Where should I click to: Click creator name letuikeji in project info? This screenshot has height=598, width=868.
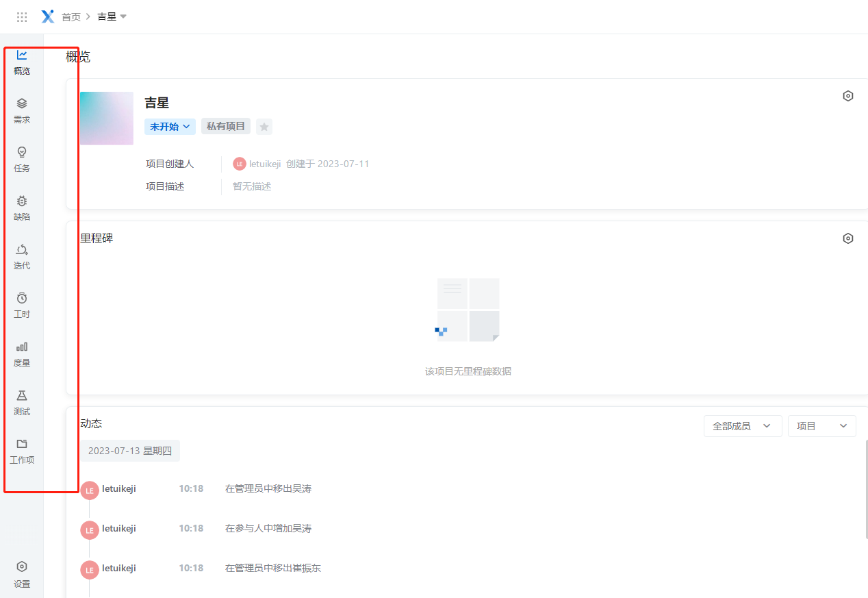pos(265,164)
